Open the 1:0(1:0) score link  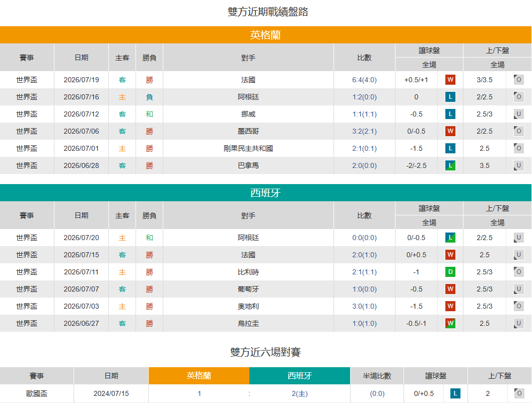pos(364,323)
